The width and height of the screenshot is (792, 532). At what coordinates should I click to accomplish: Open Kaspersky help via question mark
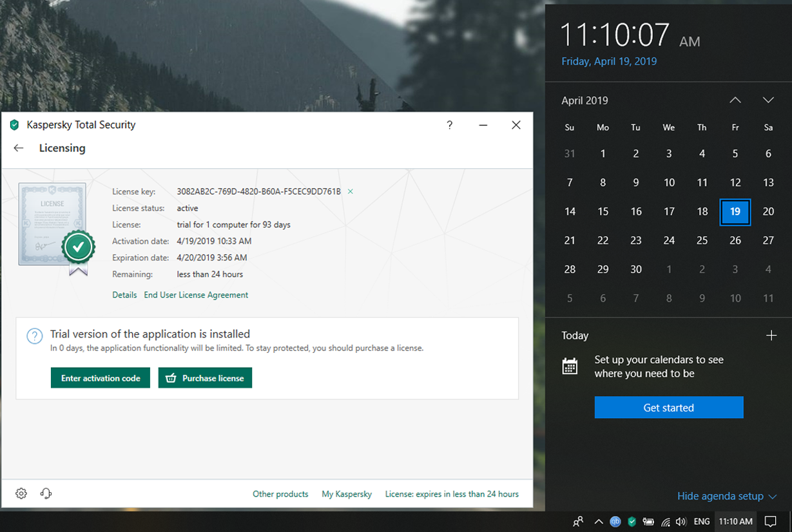pyautogui.click(x=449, y=125)
